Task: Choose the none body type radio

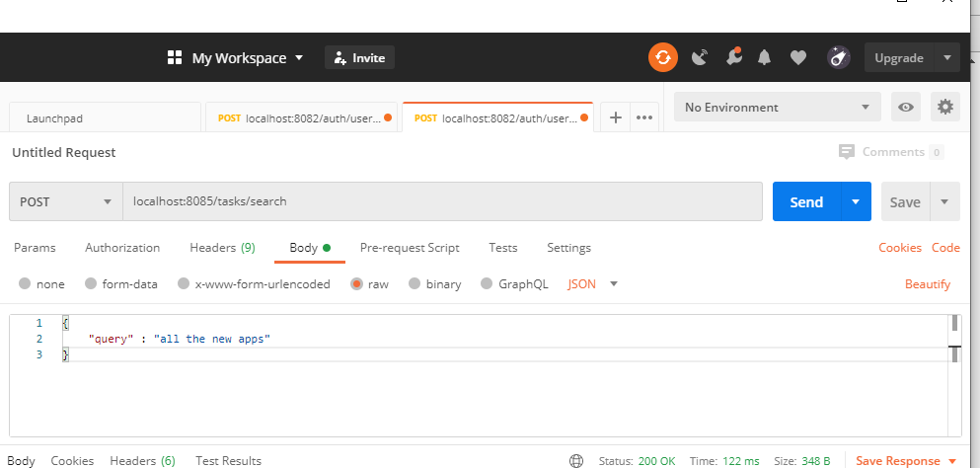Action: coord(25,284)
